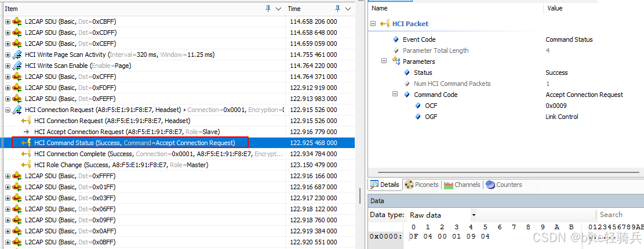Collapse the HCI Connection Request group
The image size is (644, 249).
[x=8, y=110]
